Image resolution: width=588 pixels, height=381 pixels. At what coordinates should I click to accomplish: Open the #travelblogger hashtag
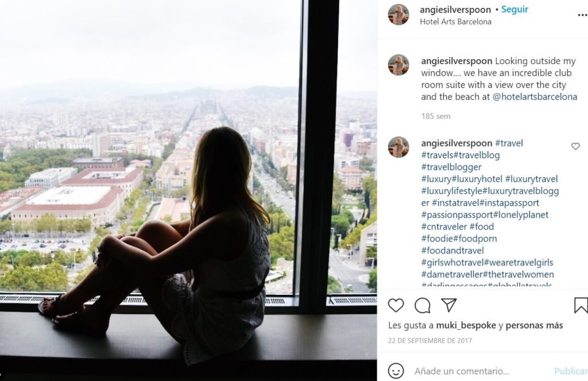coord(451,167)
